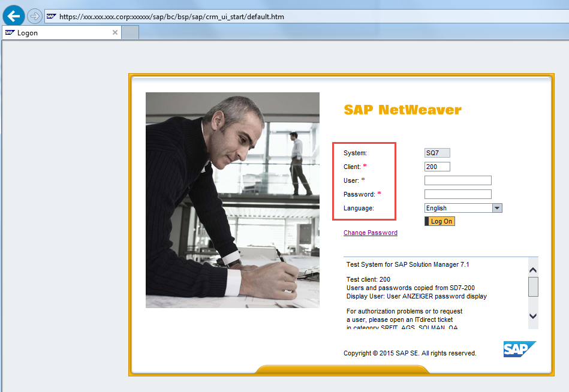This screenshot has width=569, height=392.
Task: Click the 'Client:' label
Action: [352, 167]
